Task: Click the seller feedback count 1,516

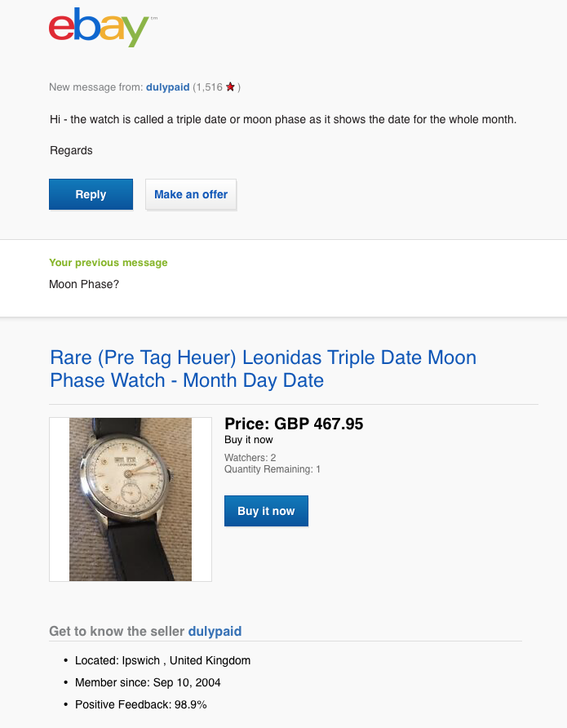Action: tap(208, 87)
